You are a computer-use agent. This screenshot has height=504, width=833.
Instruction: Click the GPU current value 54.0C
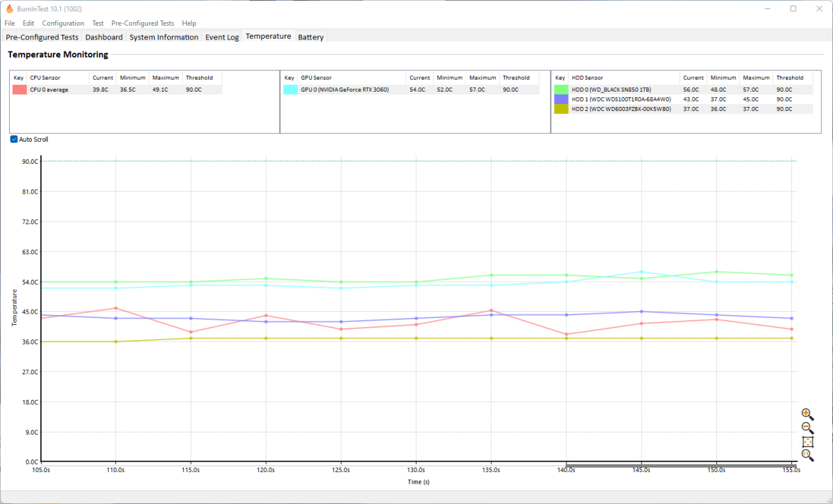click(x=418, y=90)
